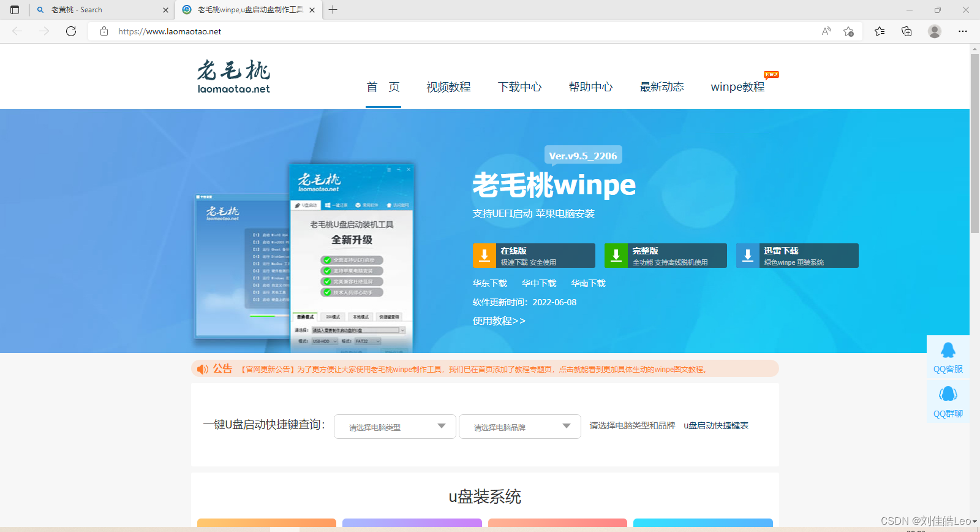Viewport: 980px width, 532px height.
Task: Click the scrollbar up arrow
Action: point(974,48)
